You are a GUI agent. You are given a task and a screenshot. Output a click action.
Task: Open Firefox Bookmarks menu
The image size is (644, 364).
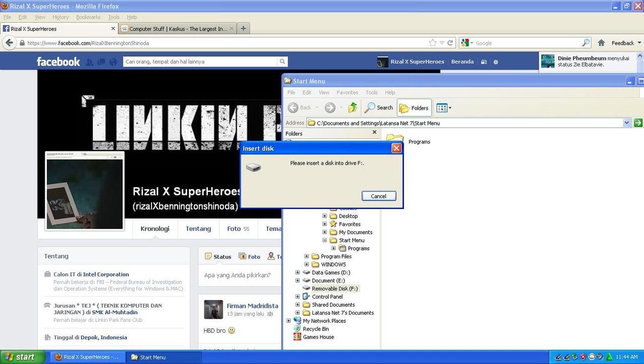pyautogui.click(x=88, y=17)
